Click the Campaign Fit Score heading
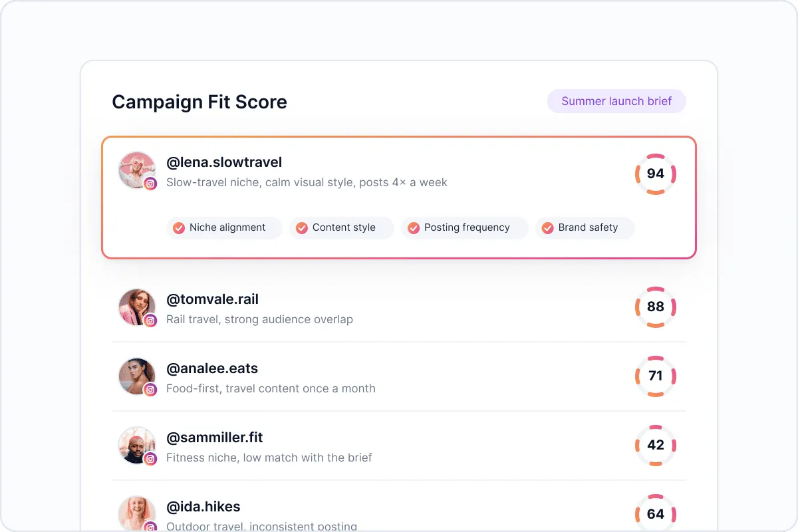 coord(199,102)
